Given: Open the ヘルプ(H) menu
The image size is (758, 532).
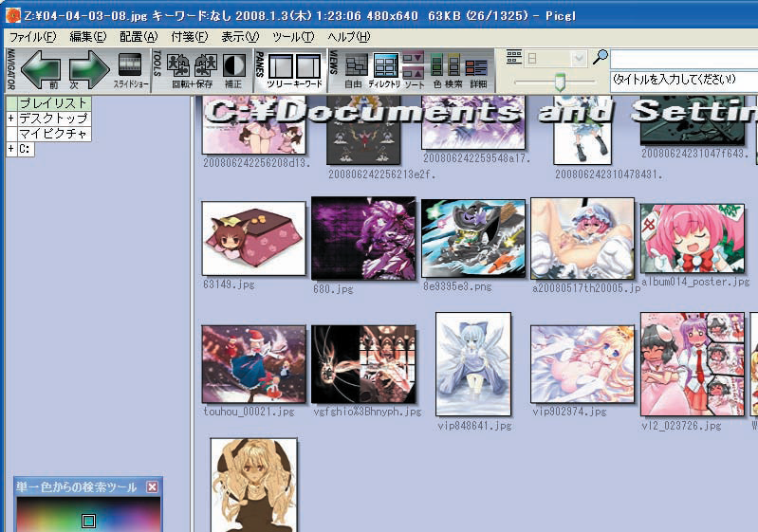Looking at the screenshot, I should pos(349,37).
